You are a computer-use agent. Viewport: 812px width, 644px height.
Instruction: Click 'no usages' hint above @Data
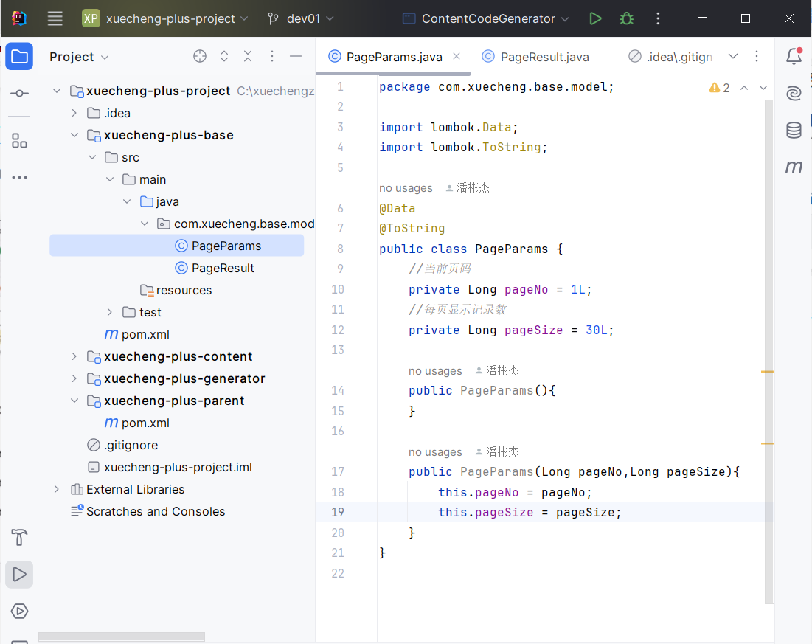[x=406, y=188]
